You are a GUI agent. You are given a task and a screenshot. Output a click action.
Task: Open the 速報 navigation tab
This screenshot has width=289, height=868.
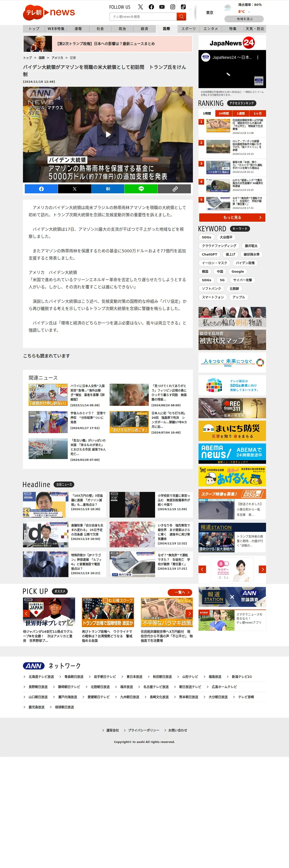[x=78, y=29]
